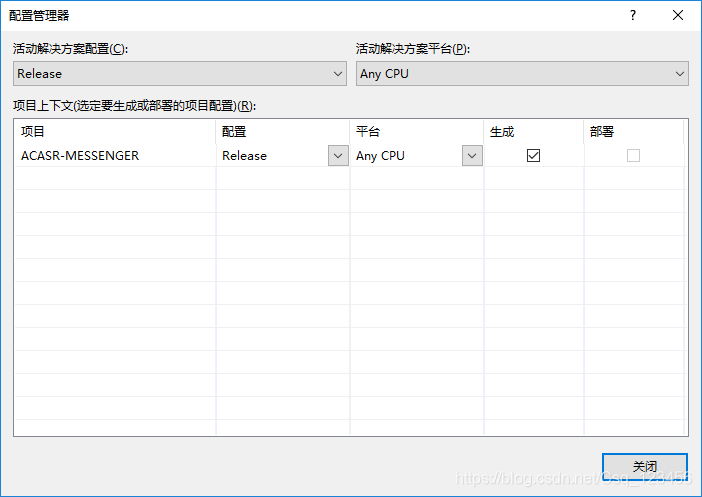This screenshot has width=702, height=497.
Task: Click the 活动解决方案配置(C) label
Action: (x=70, y=49)
